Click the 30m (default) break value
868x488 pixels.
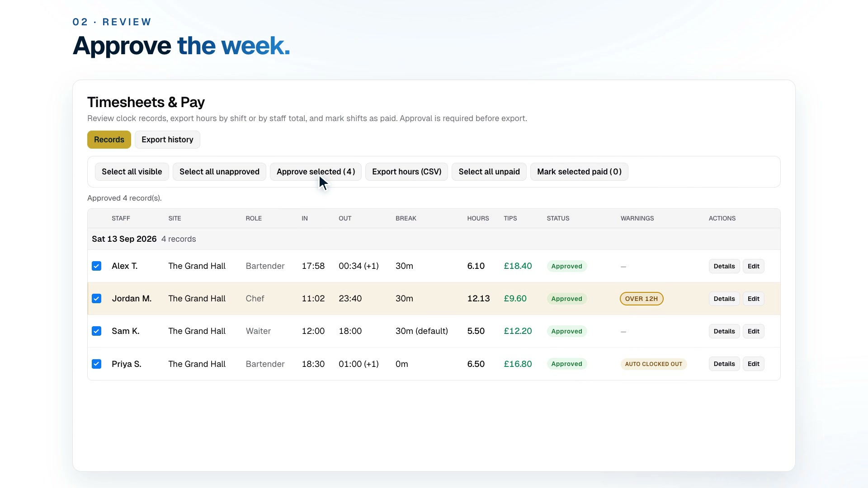click(421, 331)
